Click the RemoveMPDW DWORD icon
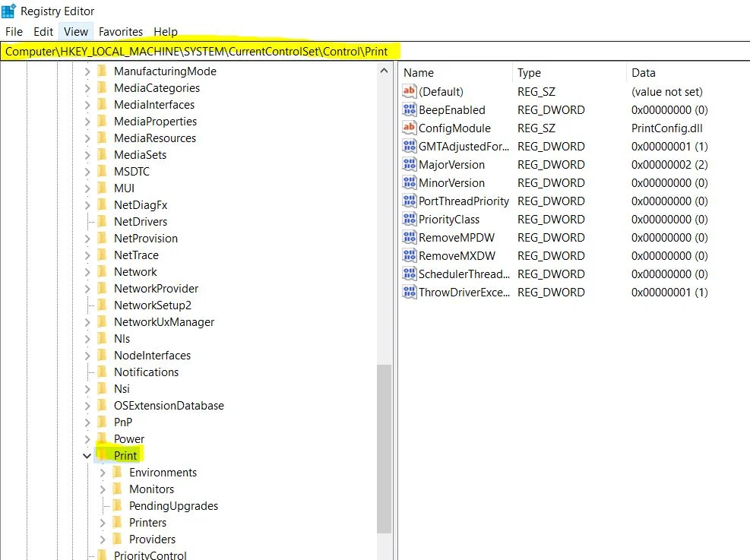 [410, 237]
